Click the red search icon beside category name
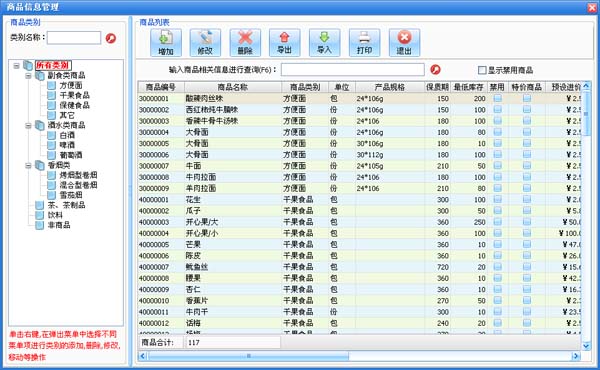600x370 pixels. [111, 38]
